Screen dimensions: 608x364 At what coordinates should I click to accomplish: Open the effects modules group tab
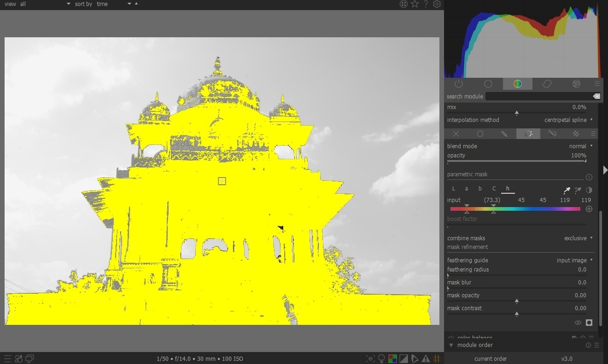(x=576, y=84)
